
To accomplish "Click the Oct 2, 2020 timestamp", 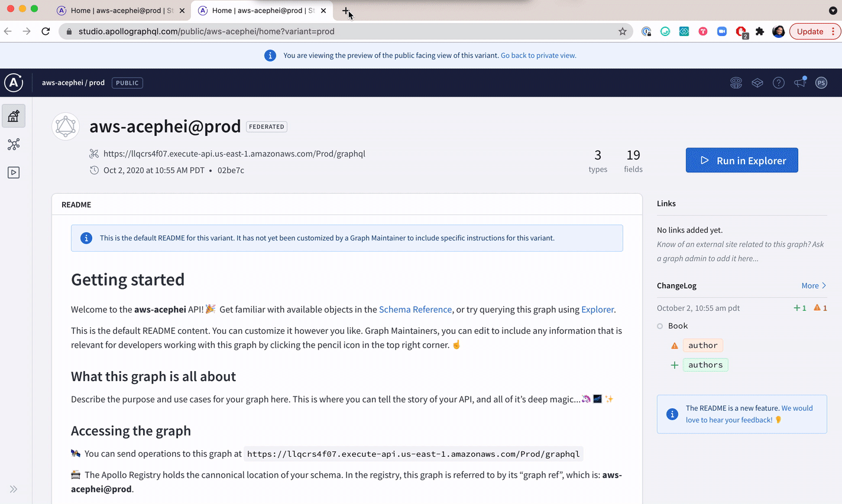I will click(154, 170).
